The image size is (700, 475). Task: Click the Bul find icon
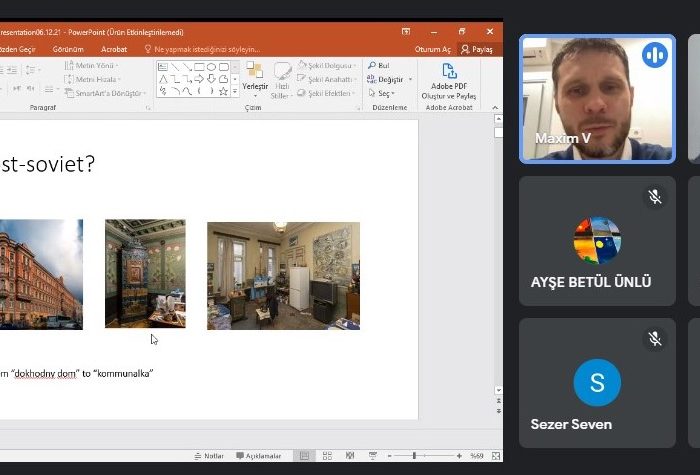(378, 66)
